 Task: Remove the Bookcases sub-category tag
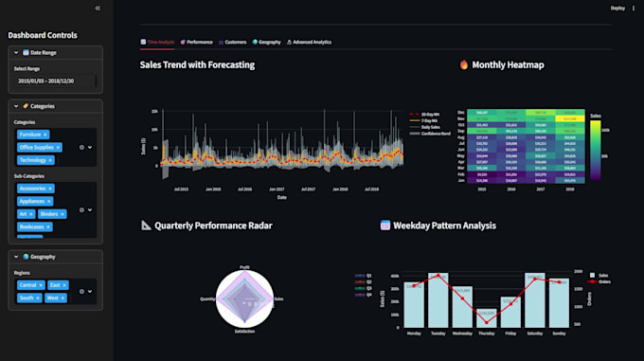click(48, 226)
